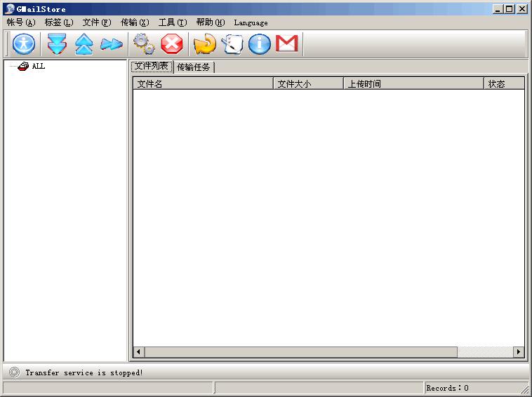Open the 传输(X) menu
This screenshot has height=397, width=532.
pyautogui.click(x=135, y=22)
